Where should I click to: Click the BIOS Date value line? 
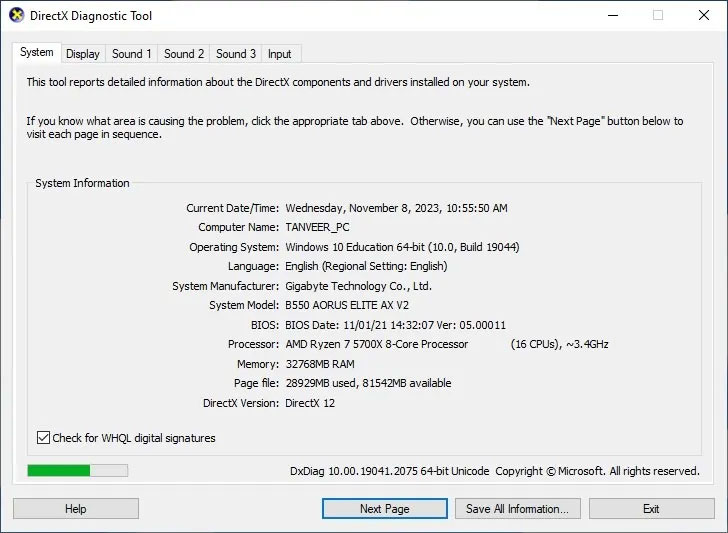pyautogui.click(x=396, y=325)
